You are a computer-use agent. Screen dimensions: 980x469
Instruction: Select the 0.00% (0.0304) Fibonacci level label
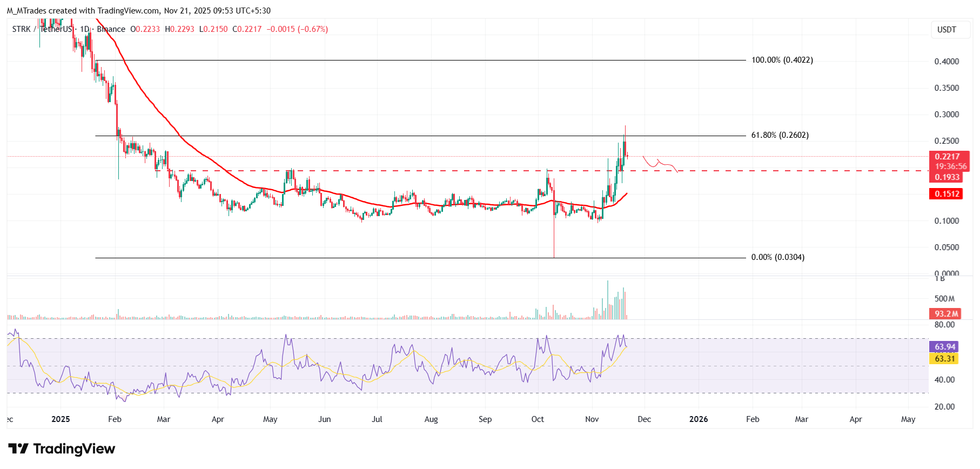[777, 257]
